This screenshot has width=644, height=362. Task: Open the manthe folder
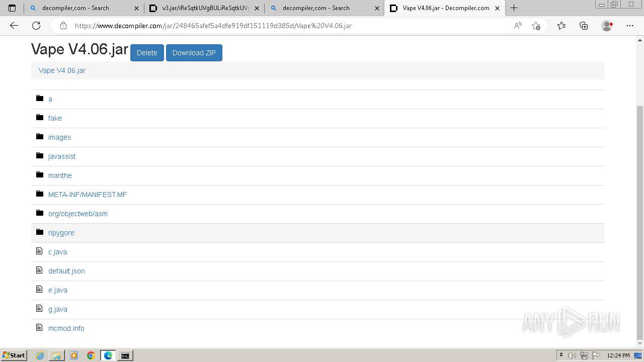click(x=60, y=175)
